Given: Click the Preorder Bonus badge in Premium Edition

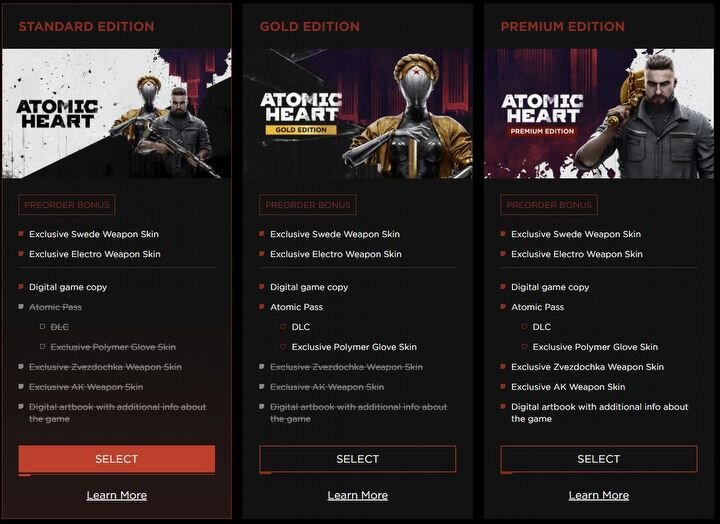Looking at the screenshot, I should (x=549, y=205).
